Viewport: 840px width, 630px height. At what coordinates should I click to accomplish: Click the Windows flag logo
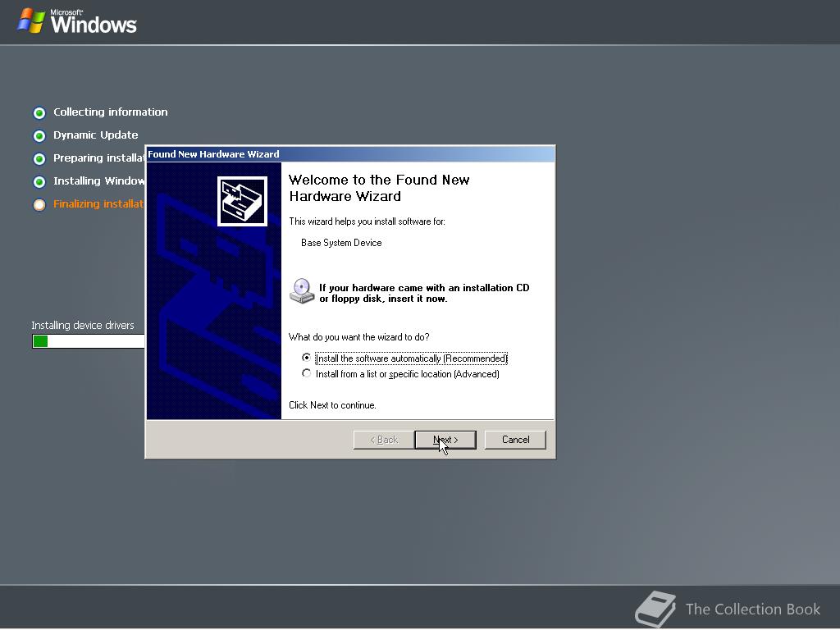(x=30, y=21)
